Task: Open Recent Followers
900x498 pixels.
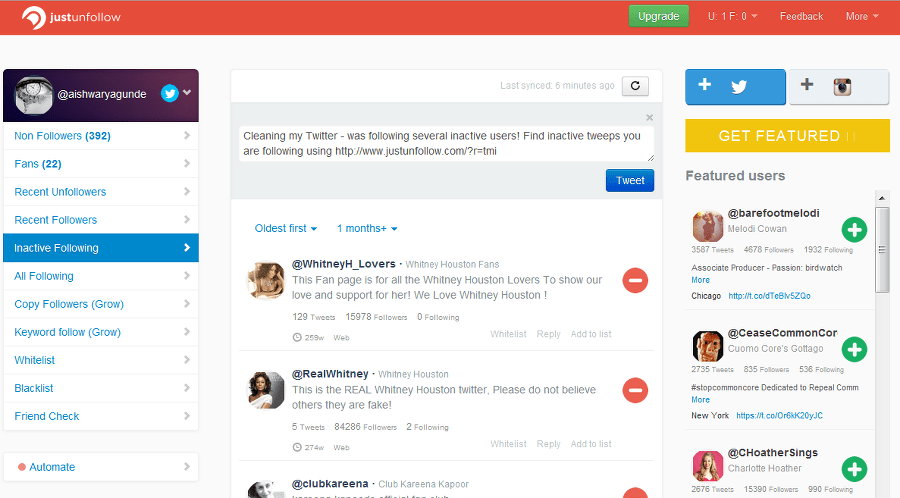Action: 101,220
